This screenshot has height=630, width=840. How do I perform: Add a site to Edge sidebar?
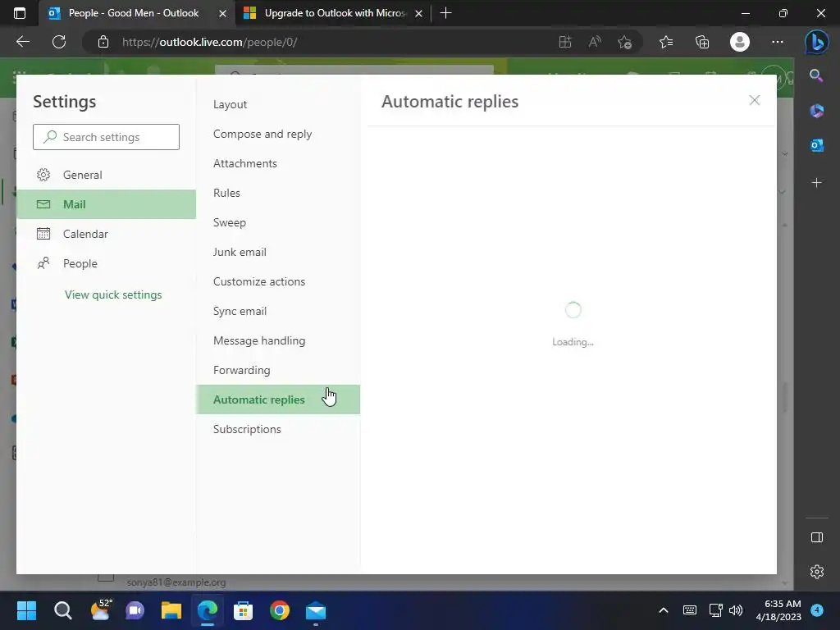[816, 183]
